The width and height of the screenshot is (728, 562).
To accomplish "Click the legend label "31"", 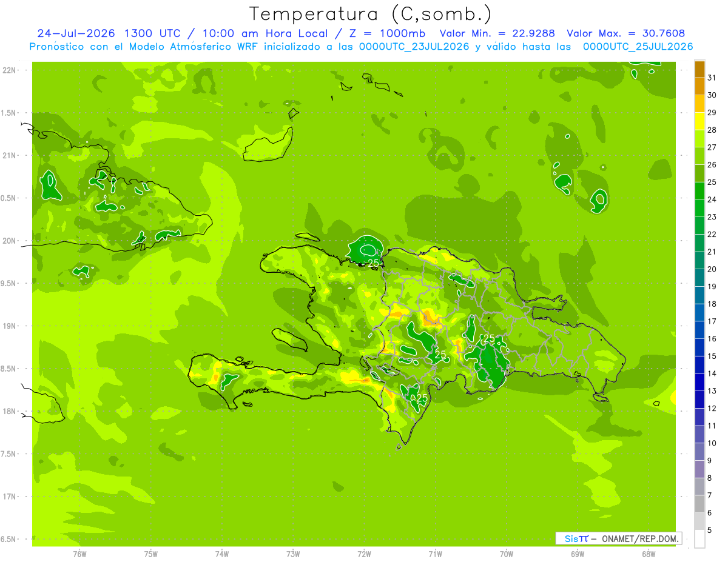I will [712, 78].
